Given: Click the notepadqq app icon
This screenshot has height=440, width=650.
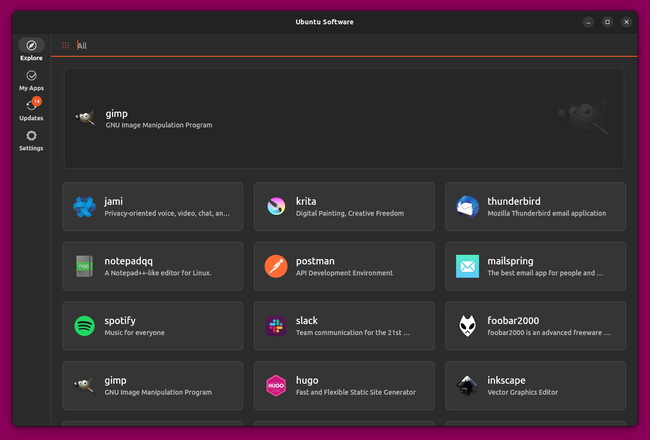Looking at the screenshot, I should (84, 266).
